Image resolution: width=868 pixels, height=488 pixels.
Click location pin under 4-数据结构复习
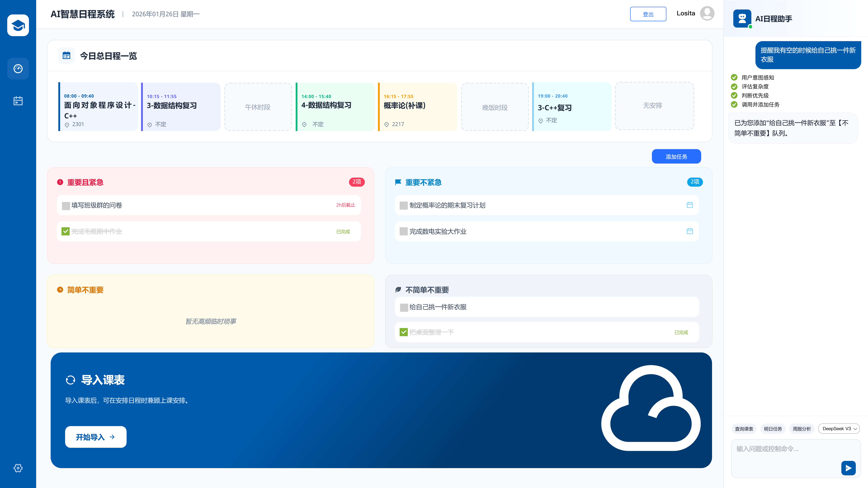[304, 125]
